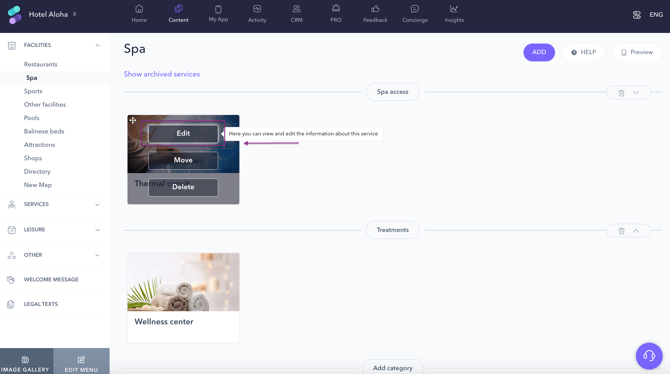Screen dimensions: 670x374
Task: Open Other facilities in sidebar
Action: click(x=45, y=104)
